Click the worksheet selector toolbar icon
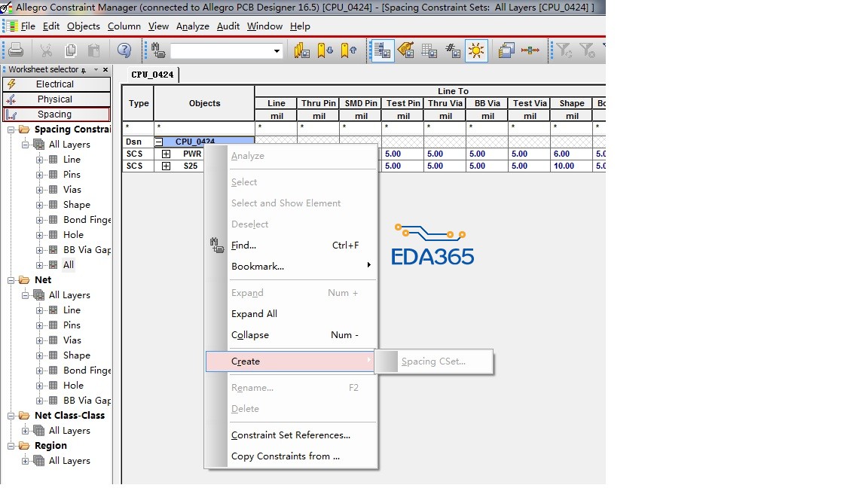Image resolution: width=868 pixels, height=488 pixels. point(383,50)
